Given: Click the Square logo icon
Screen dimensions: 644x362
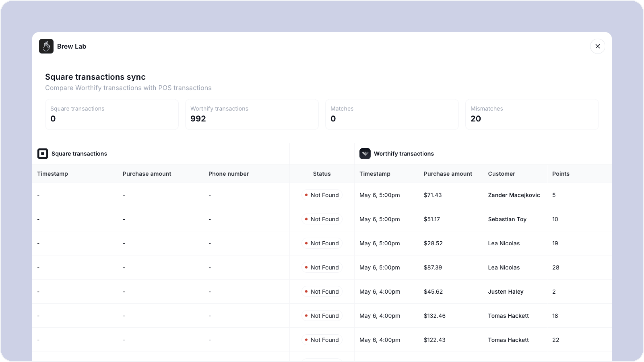Looking at the screenshot, I should coord(43,154).
